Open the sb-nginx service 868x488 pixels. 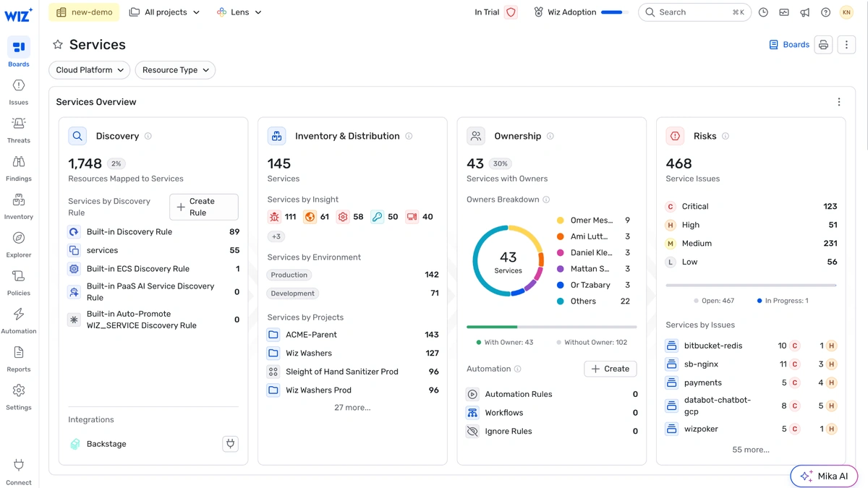coord(751,364)
